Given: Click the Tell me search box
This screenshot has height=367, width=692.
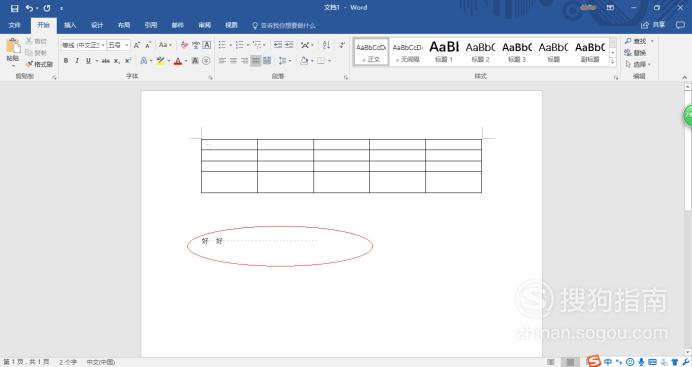Looking at the screenshot, I should 284,26.
